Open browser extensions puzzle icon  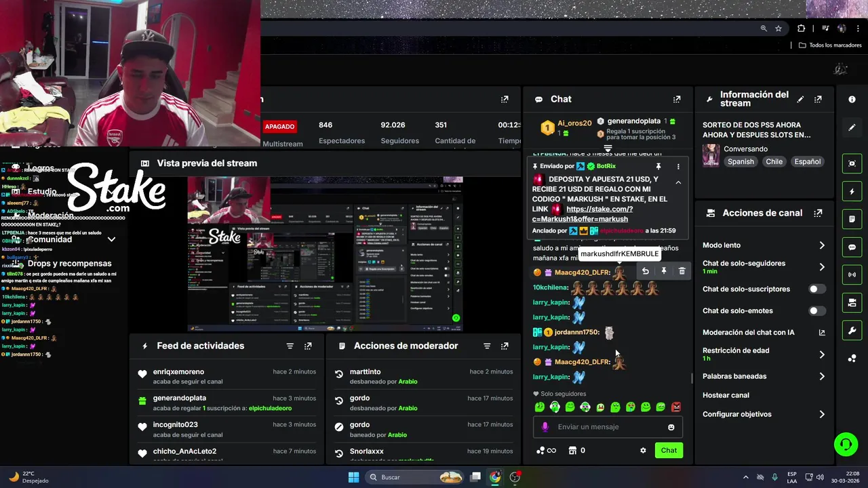[801, 28]
